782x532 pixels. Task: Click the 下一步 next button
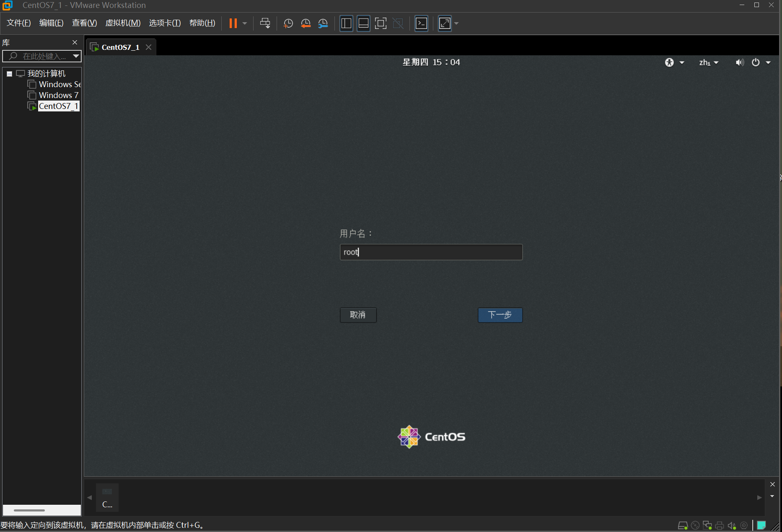coord(500,315)
